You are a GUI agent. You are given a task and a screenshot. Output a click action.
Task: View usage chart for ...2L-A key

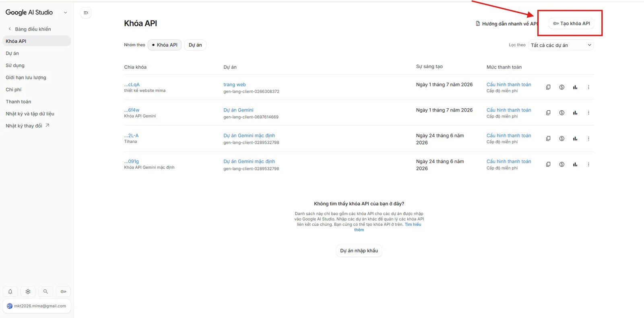pyautogui.click(x=575, y=138)
